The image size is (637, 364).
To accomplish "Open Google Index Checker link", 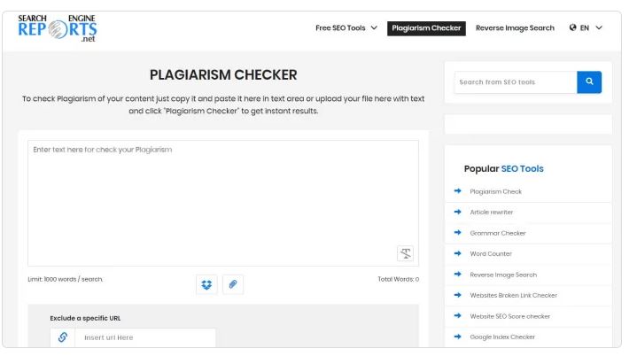I will [x=501, y=337].
